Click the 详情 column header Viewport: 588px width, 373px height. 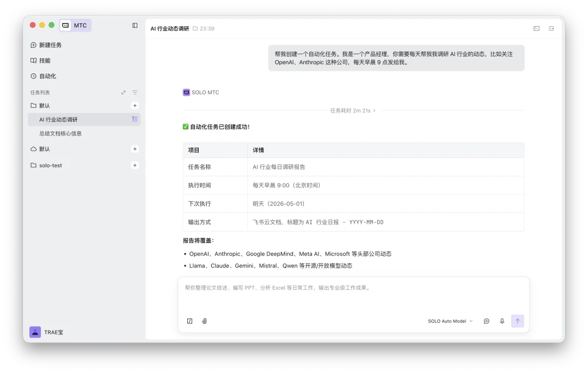coord(386,150)
